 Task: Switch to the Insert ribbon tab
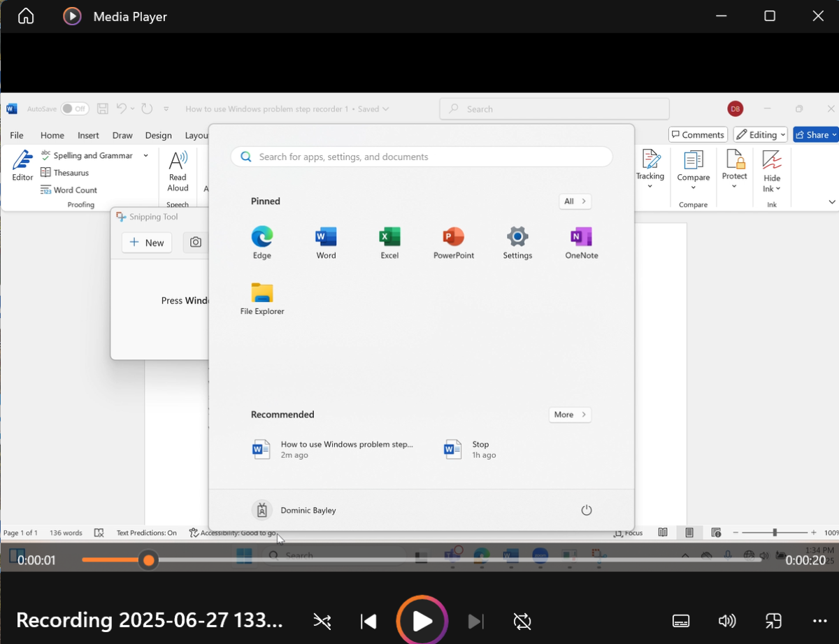[x=88, y=136]
